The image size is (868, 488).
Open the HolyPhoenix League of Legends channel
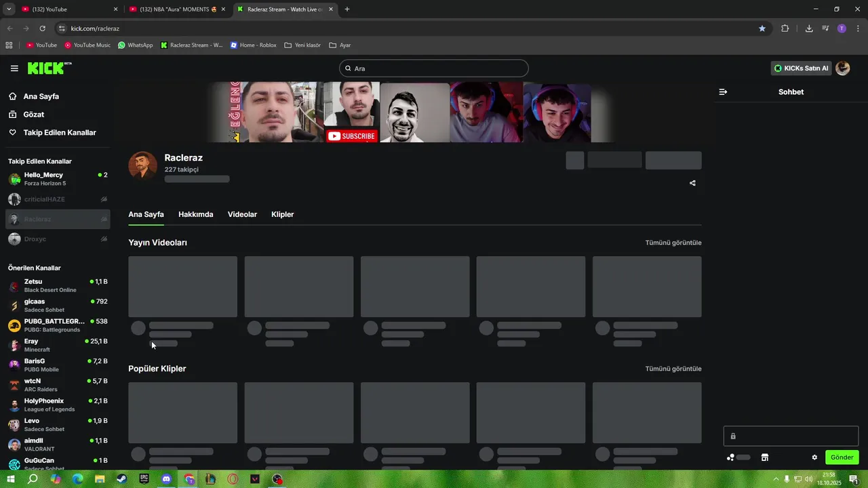58,405
